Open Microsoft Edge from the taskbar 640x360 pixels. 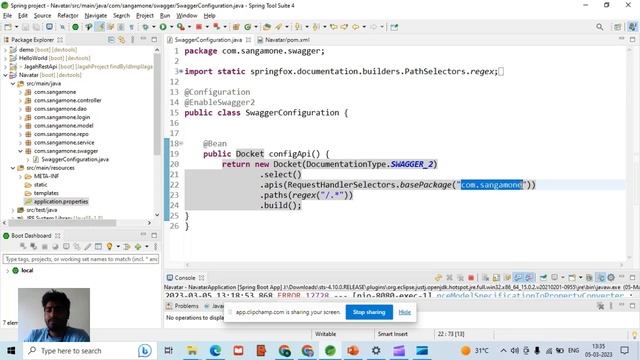[216, 351]
